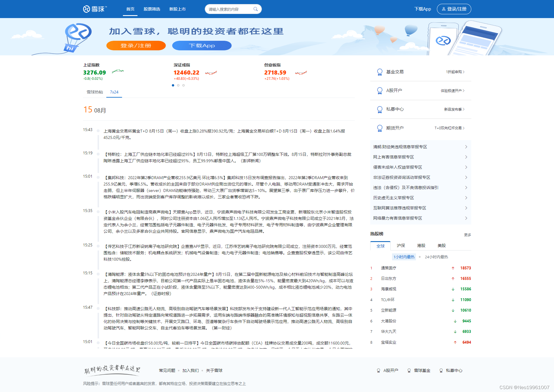554x392 pixels.
Task: Switch to 7x24 news tab
Action: (114, 92)
